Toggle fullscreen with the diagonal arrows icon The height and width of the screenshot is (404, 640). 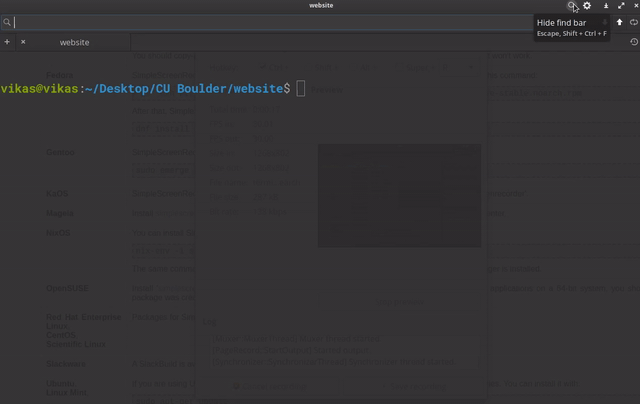coord(621,6)
